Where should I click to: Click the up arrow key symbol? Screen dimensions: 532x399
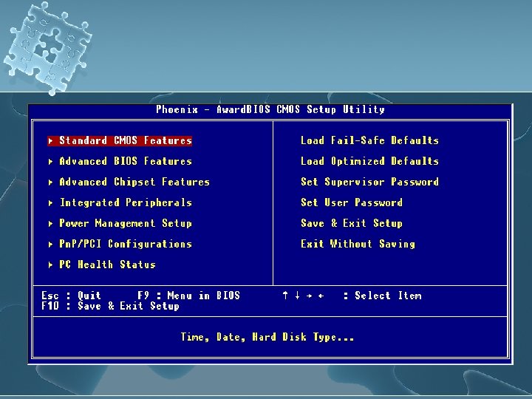pos(285,296)
